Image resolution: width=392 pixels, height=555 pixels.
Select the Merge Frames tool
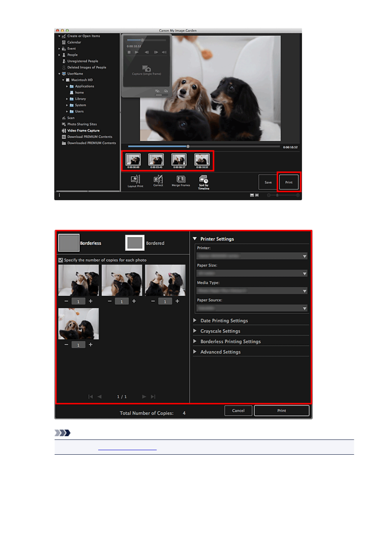pyautogui.click(x=181, y=179)
